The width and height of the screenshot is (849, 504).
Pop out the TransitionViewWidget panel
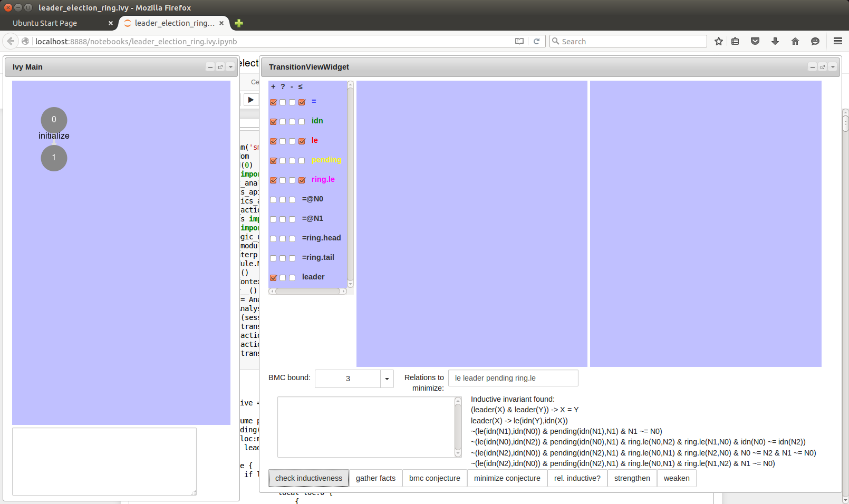pos(823,67)
